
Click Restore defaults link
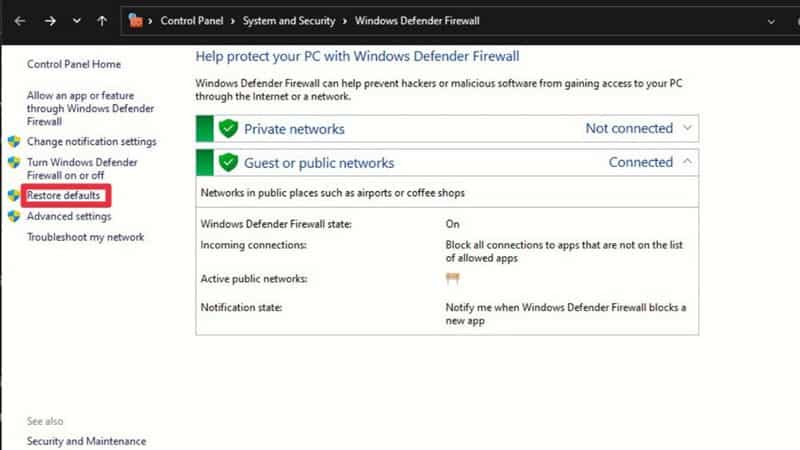coord(63,195)
